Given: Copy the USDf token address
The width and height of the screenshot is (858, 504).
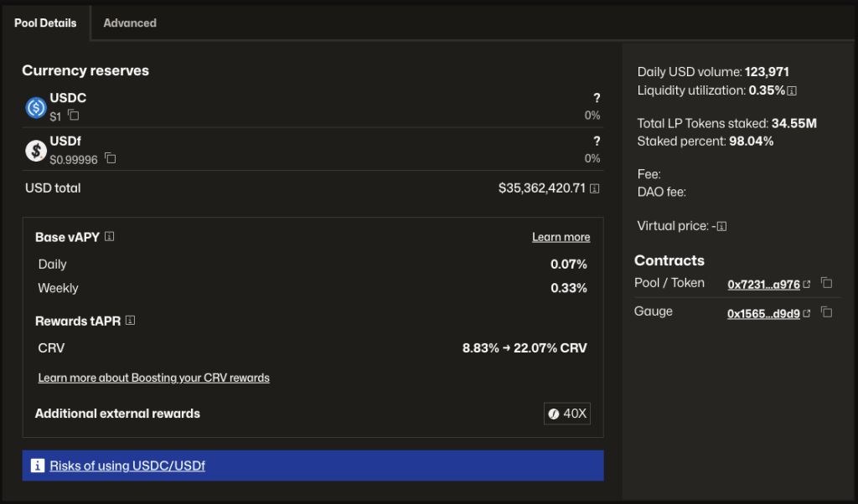Looking at the screenshot, I should [x=110, y=158].
